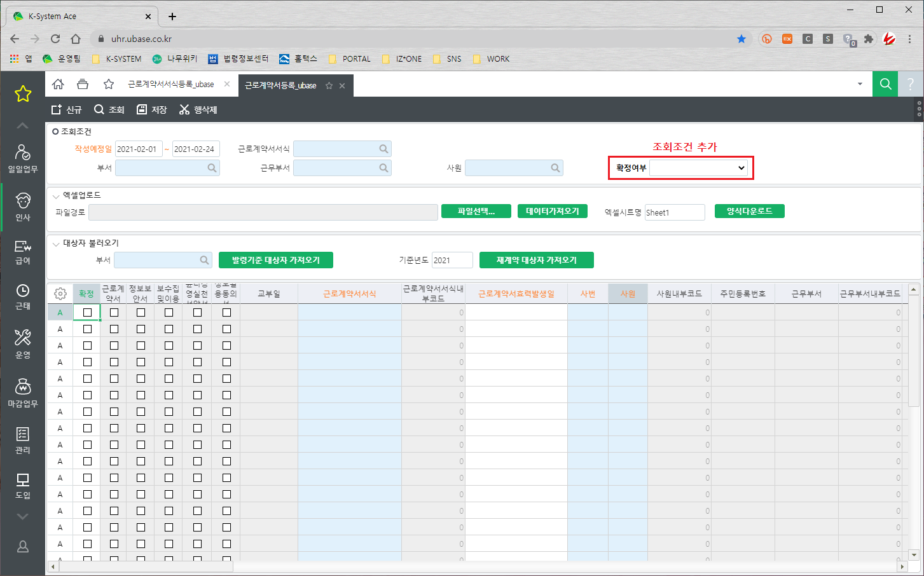Open the tab list dropdown arrow
This screenshot has width=924, height=576.
tap(860, 84)
